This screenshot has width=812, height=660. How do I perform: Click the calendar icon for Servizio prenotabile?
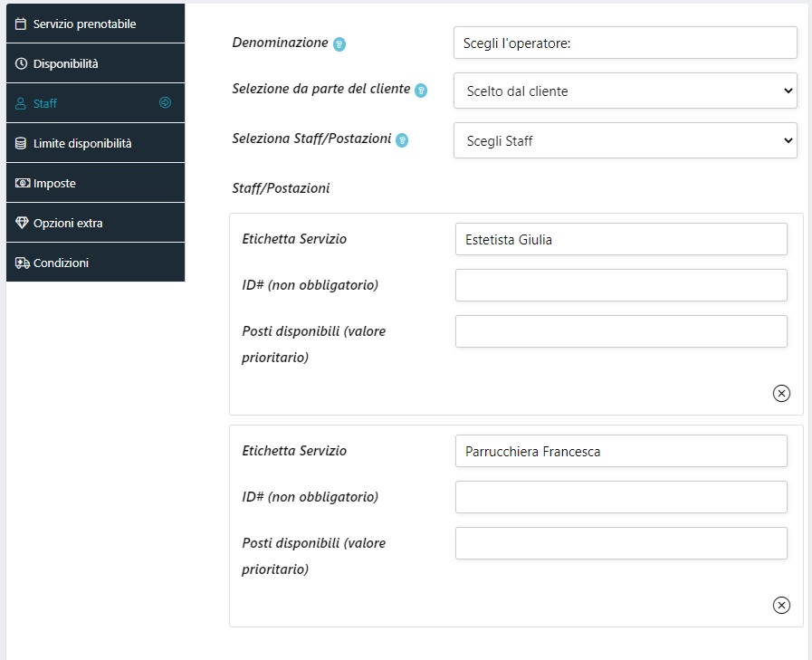[x=22, y=24]
